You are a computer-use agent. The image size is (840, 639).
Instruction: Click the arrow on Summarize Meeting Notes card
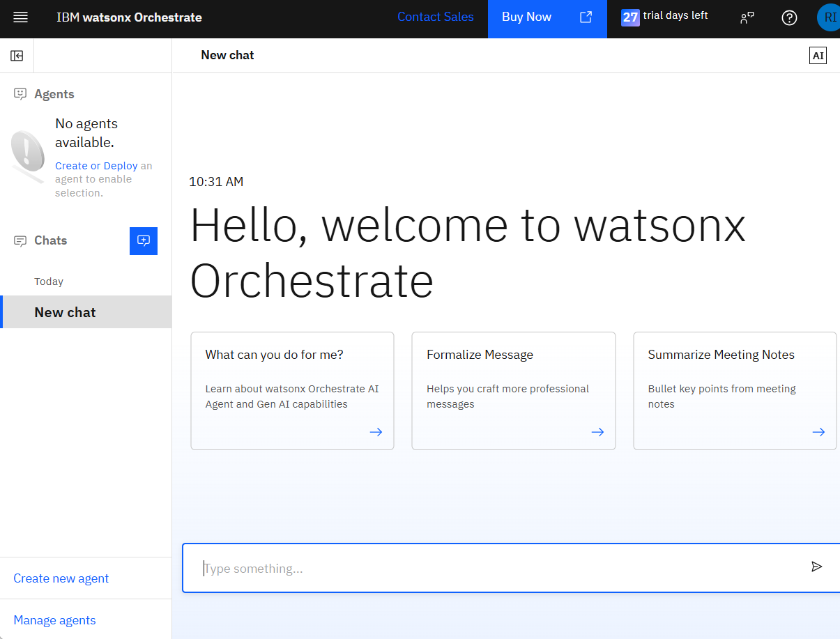(x=818, y=432)
